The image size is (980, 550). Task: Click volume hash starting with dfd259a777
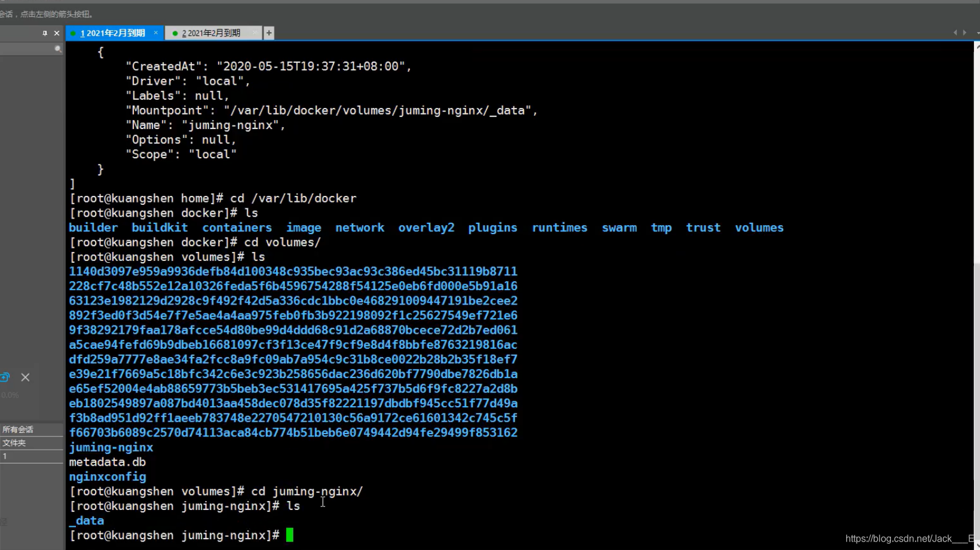point(293,360)
